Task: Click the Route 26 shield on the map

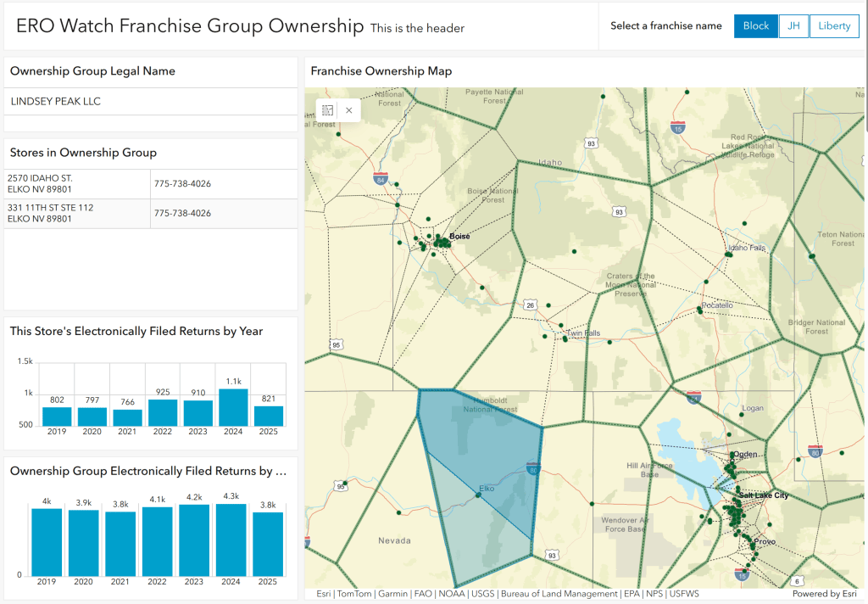Action: coord(531,305)
